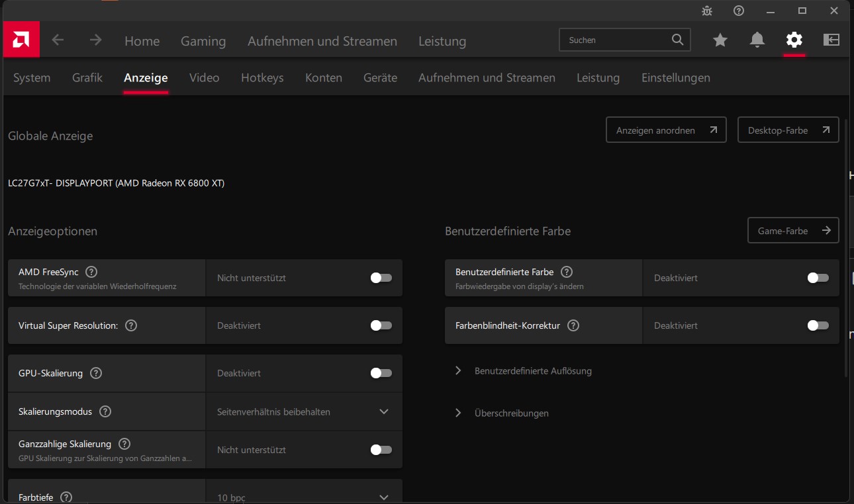Click the Globale Anzeige heading
This screenshot has height=504, width=854.
pyautogui.click(x=50, y=136)
